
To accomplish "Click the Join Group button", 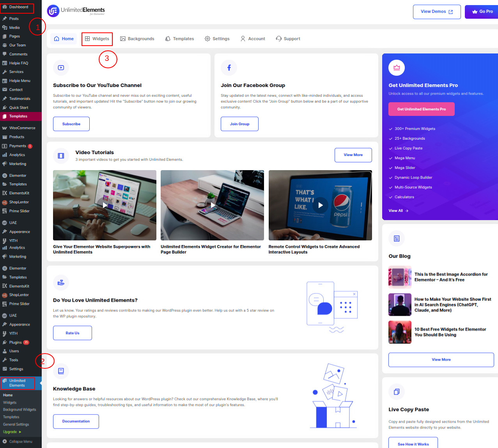I will [239, 124].
